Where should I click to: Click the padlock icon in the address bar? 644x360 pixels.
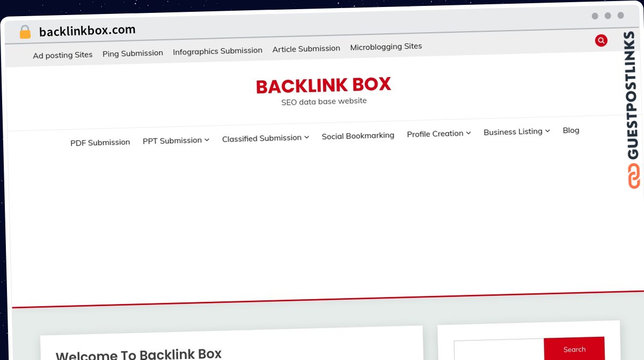tap(25, 31)
